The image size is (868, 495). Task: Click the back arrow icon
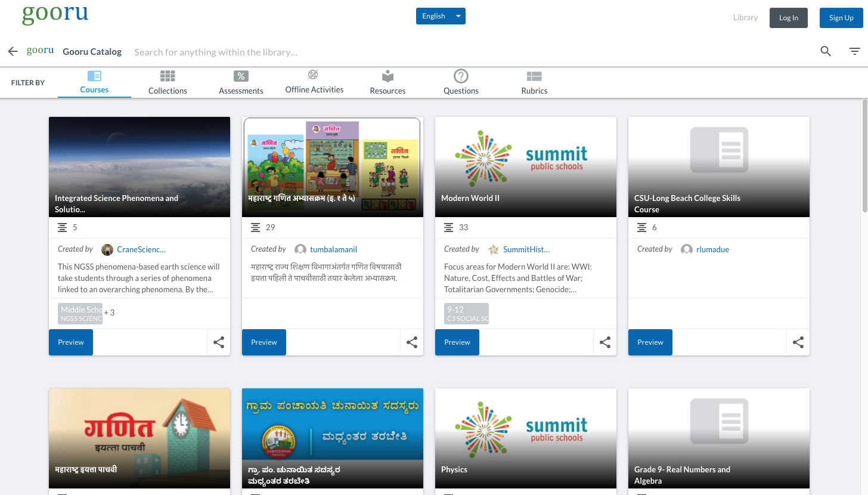[13, 52]
